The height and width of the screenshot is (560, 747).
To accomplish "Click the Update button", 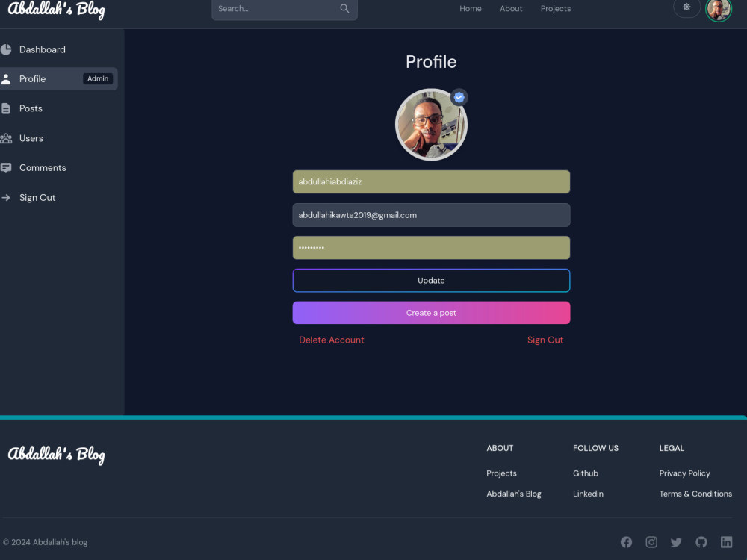I will pyautogui.click(x=431, y=281).
